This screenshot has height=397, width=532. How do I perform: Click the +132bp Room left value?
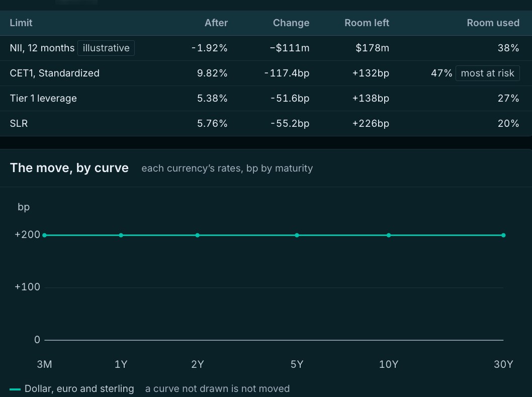[371, 73]
